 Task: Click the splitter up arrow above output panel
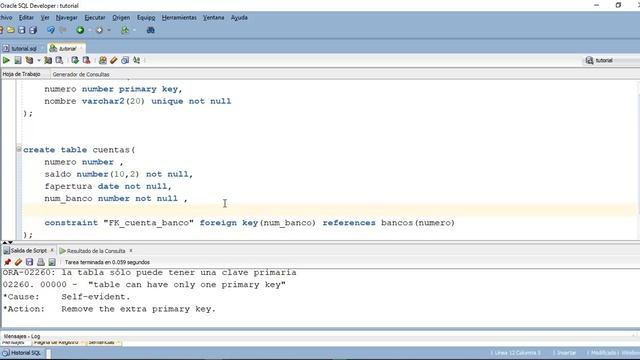coord(5,242)
